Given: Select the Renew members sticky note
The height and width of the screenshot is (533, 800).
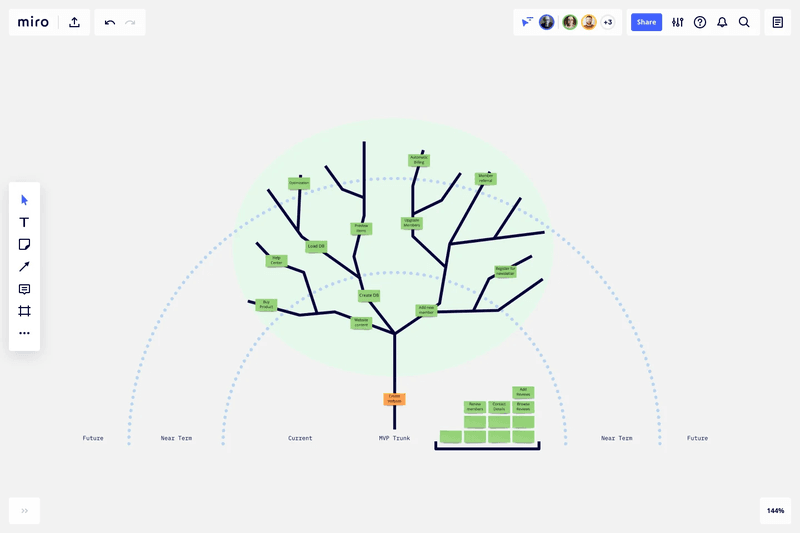Looking at the screenshot, I should coord(475,407).
